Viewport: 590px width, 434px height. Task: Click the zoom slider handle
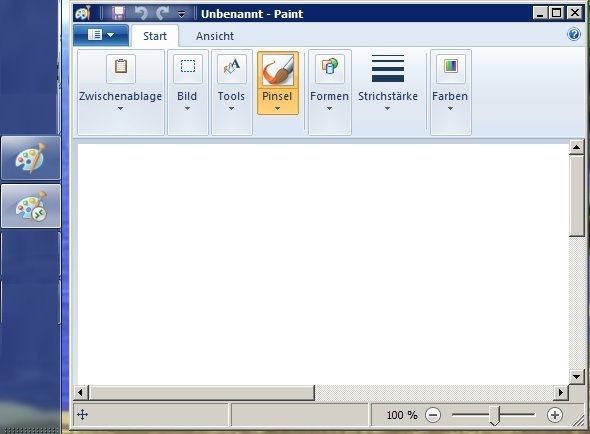point(494,416)
